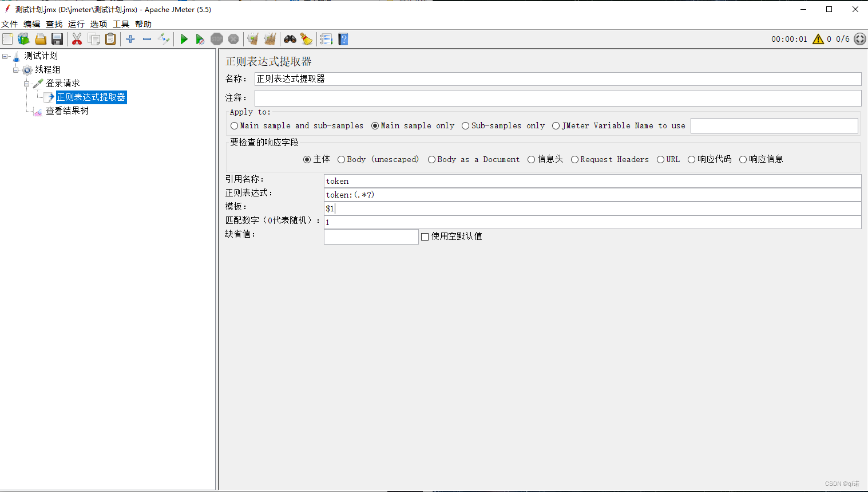Click the Reset search brush icon
868x492 pixels.
tap(307, 39)
